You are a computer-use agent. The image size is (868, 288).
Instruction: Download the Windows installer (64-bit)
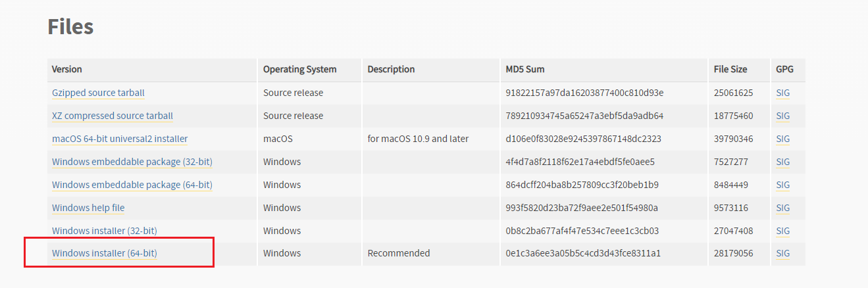coord(104,253)
